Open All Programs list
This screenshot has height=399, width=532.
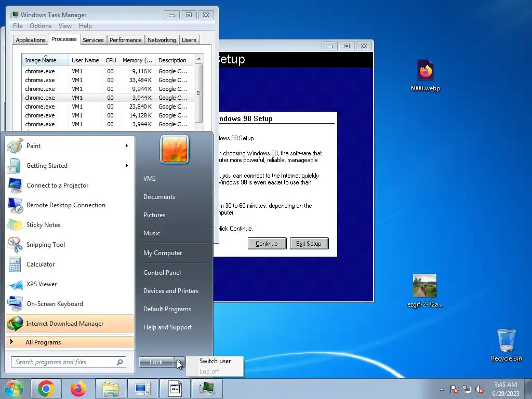[70, 342]
